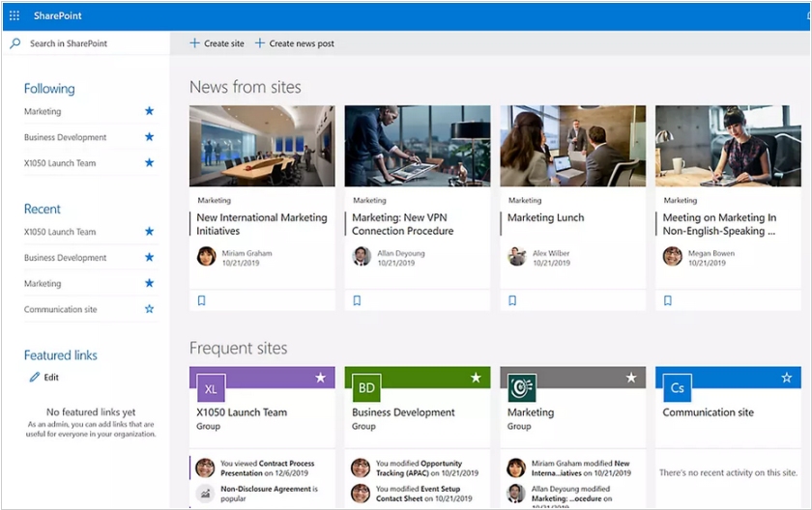Click the Cs Communication site tile icon
This screenshot has width=812, height=510.
click(677, 387)
